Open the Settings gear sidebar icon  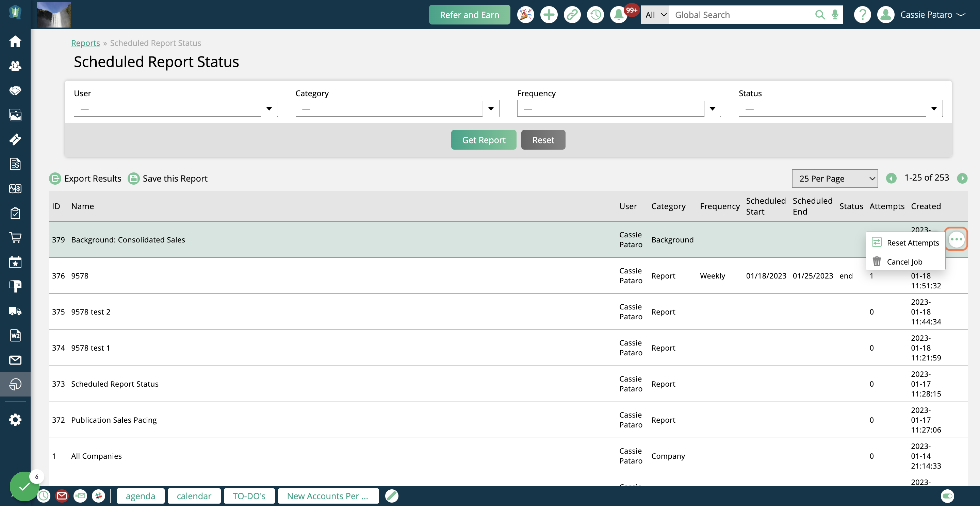click(15, 420)
